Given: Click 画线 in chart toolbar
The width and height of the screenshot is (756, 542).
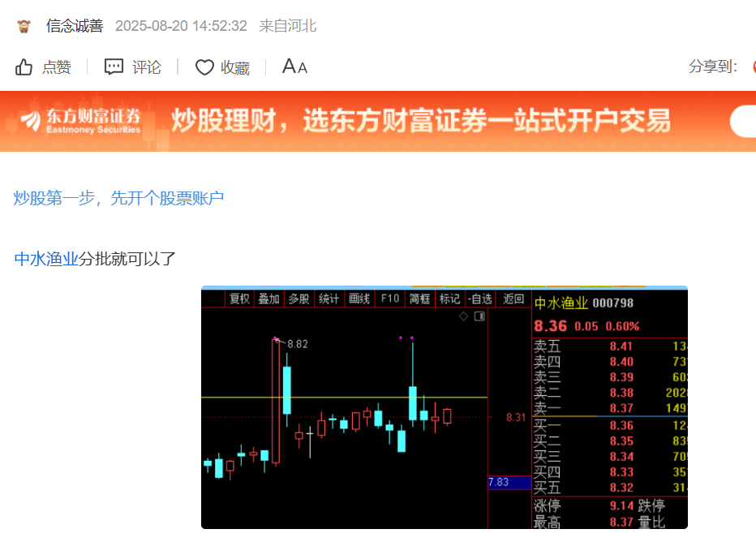Looking at the screenshot, I should click(359, 299).
